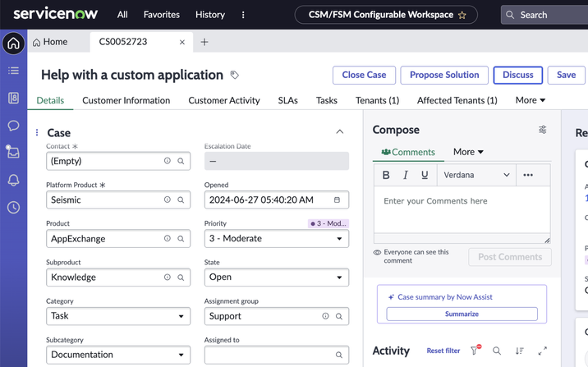This screenshot has width=588, height=367.
Task: Open the State dropdown
Action: click(x=277, y=277)
